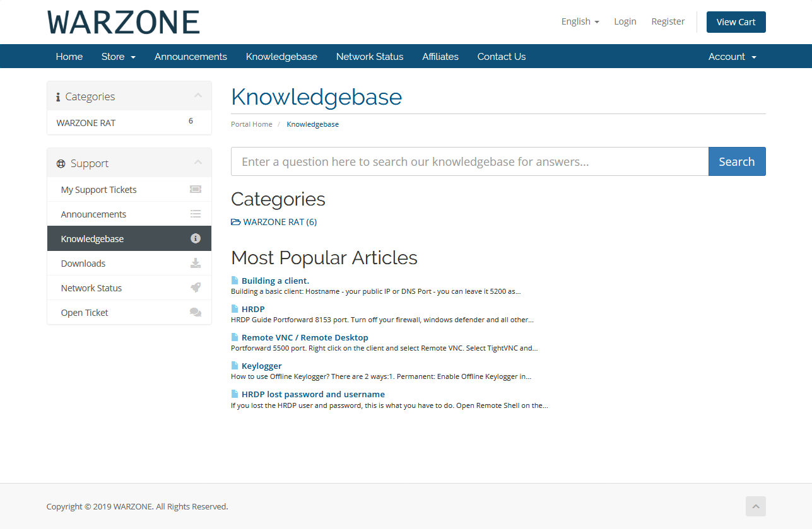This screenshot has height=529, width=812.
Task: Collapse the Categories sidebar panel
Action: [x=198, y=96]
